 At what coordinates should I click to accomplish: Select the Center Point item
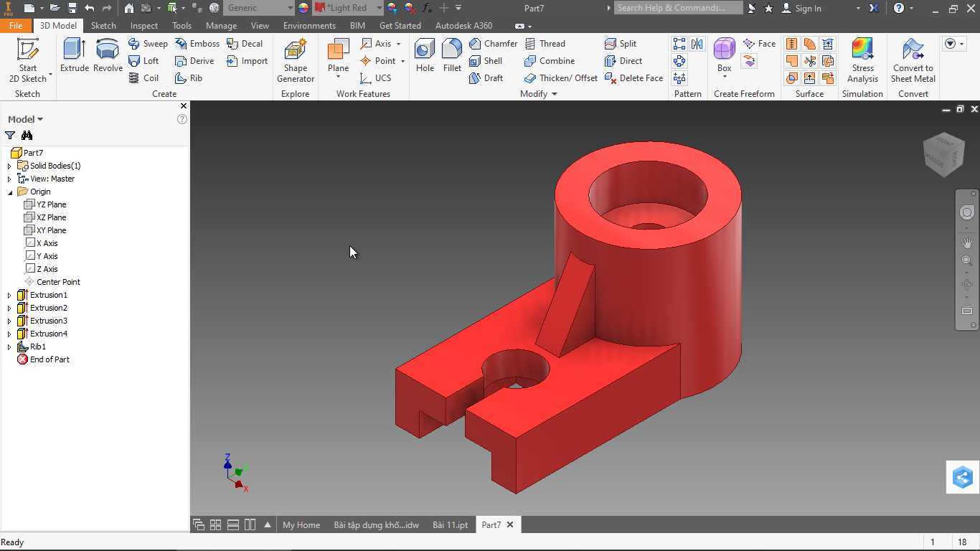tap(52, 282)
